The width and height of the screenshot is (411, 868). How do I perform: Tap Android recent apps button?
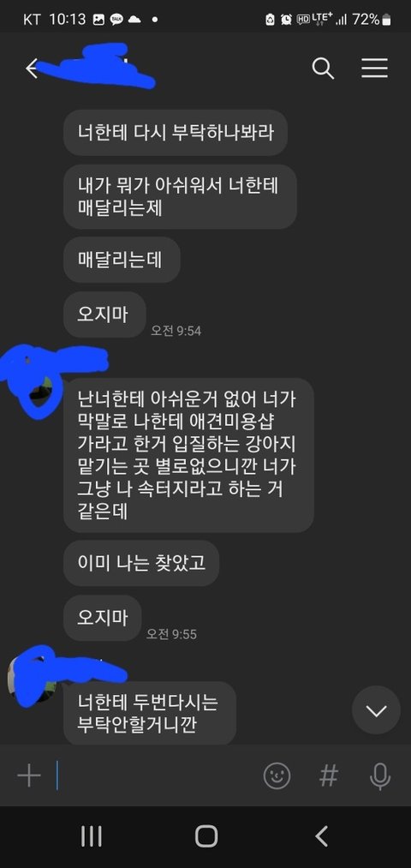click(91, 836)
